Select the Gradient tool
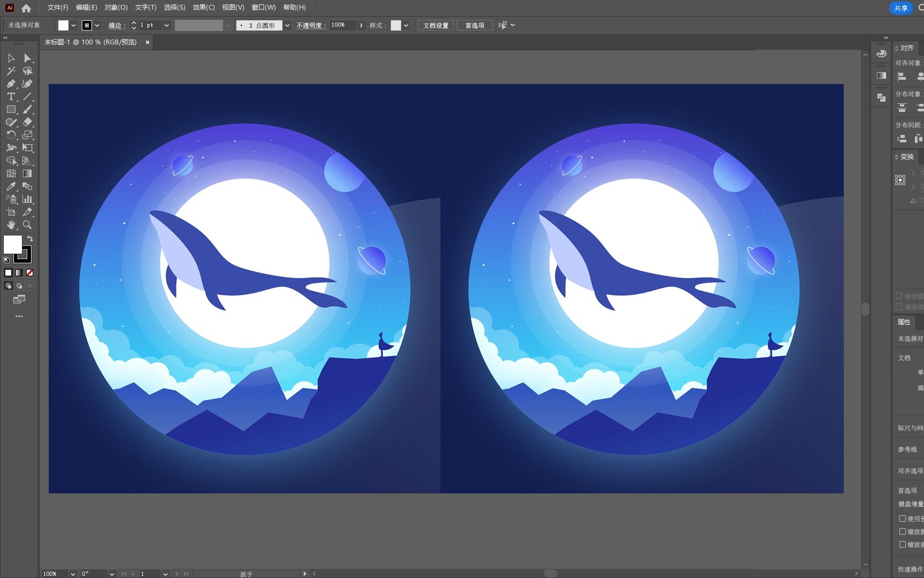Viewport: 924px width, 578px height. pyautogui.click(x=27, y=173)
